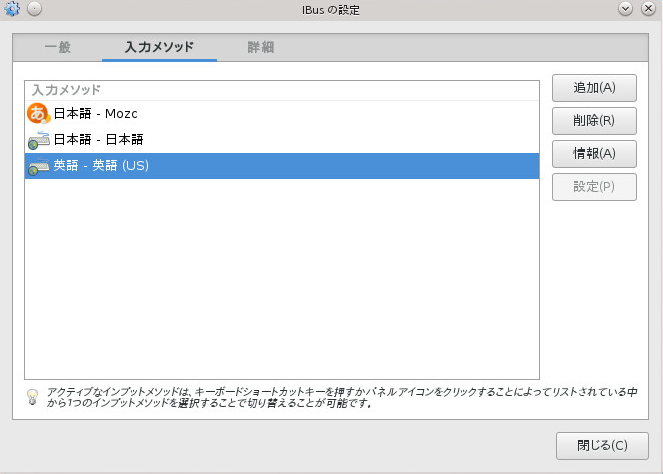Click the orange Mozc あ icon
The height and width of the screenshot is (474, 663).
[x=38, y=114]
